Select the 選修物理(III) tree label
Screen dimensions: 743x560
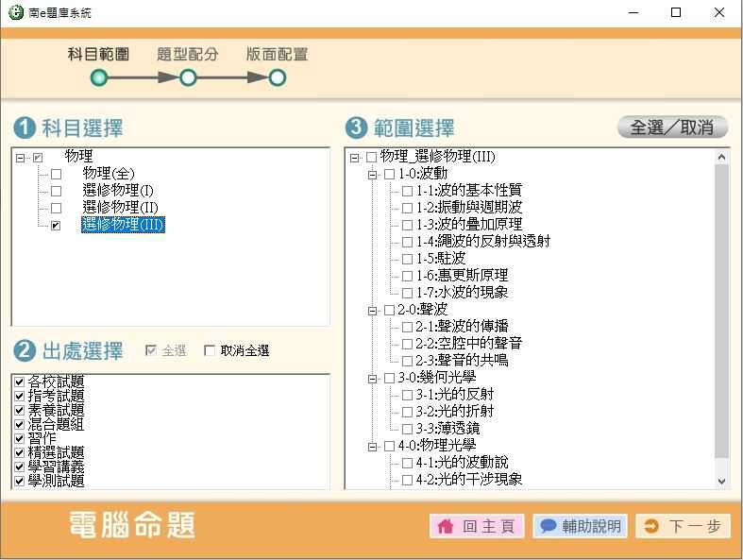point(123,225)
